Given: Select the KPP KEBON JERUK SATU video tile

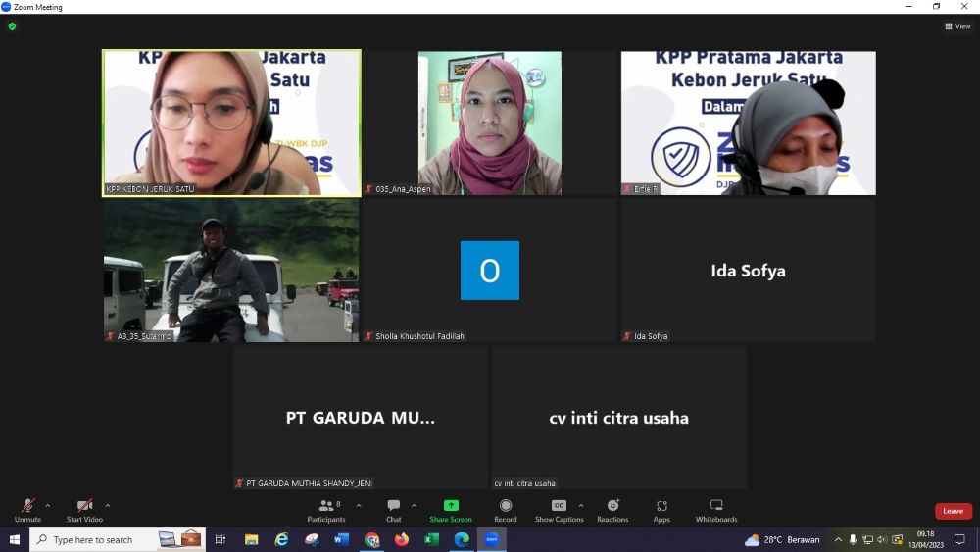Looking at the screenshot, I should pyautogui.click(x=231, y=123).
